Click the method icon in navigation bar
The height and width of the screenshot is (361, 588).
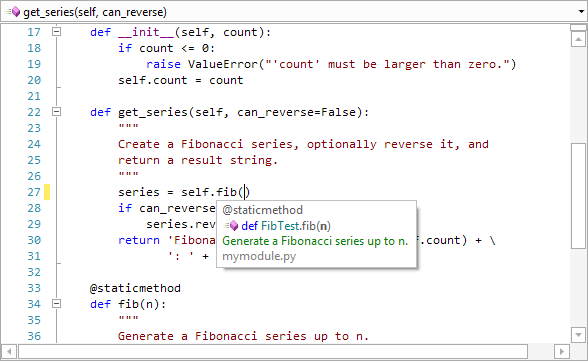coord(13,12)
